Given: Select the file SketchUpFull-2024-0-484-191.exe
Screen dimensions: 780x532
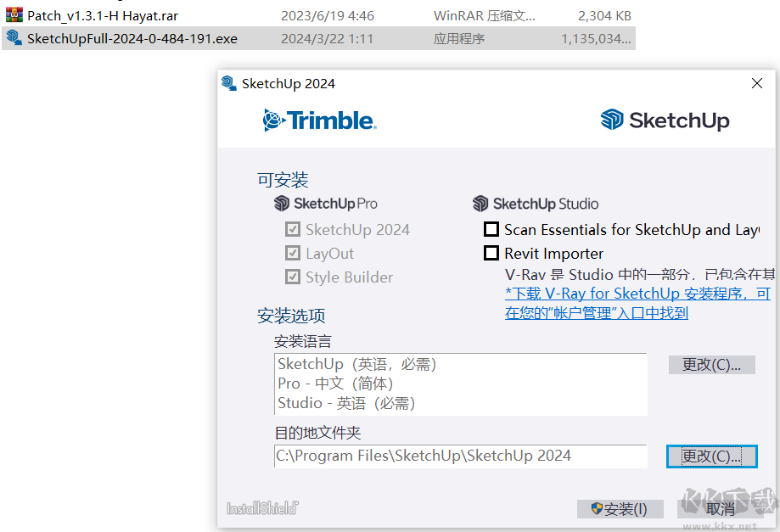Looking at the screenshot, I should point(318,38).
